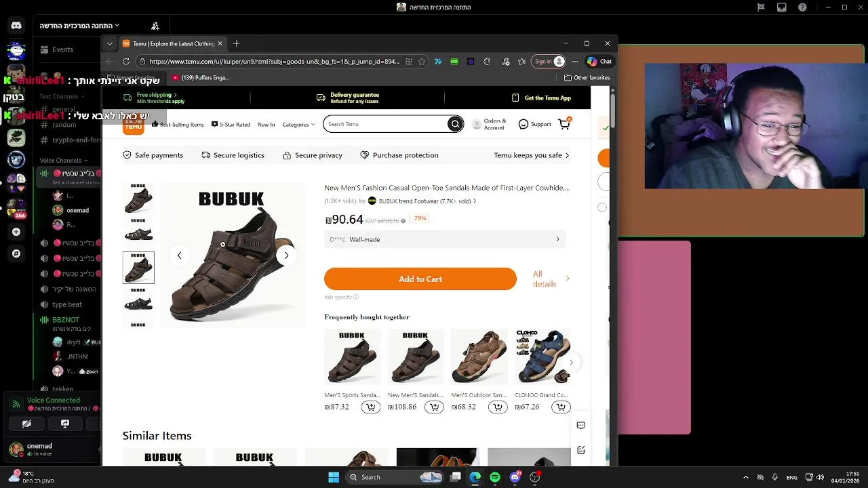Click the Edge address bar URL
The width and height of the screenshot is (868, 488).
coord(274,61)
